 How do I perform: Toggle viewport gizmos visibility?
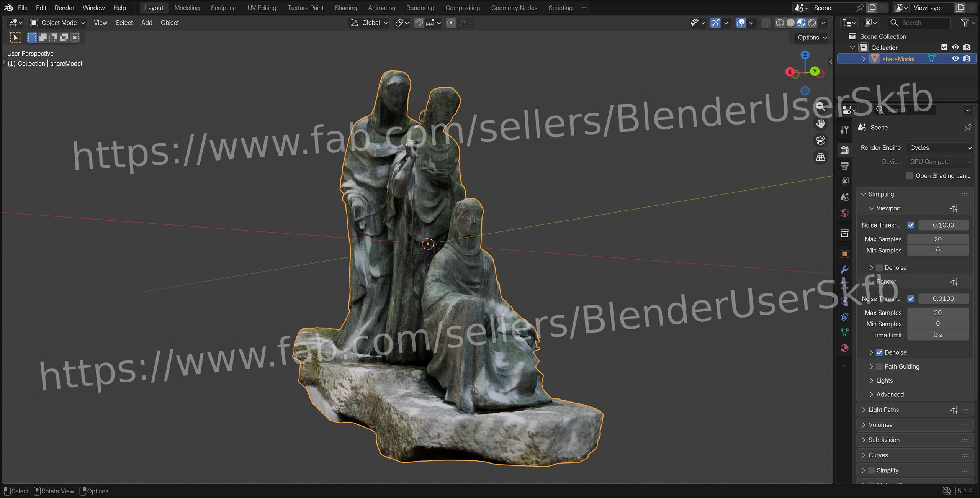(715, 23)
